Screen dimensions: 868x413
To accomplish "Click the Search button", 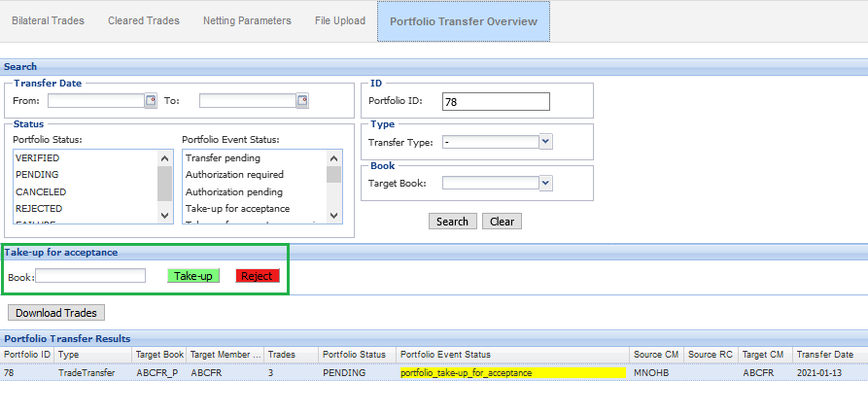I will 452,222.
